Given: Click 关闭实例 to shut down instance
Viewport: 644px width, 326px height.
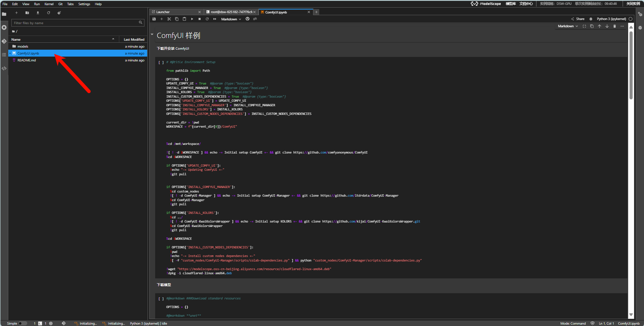Looking at the screenshot, I should click(633, 4).
